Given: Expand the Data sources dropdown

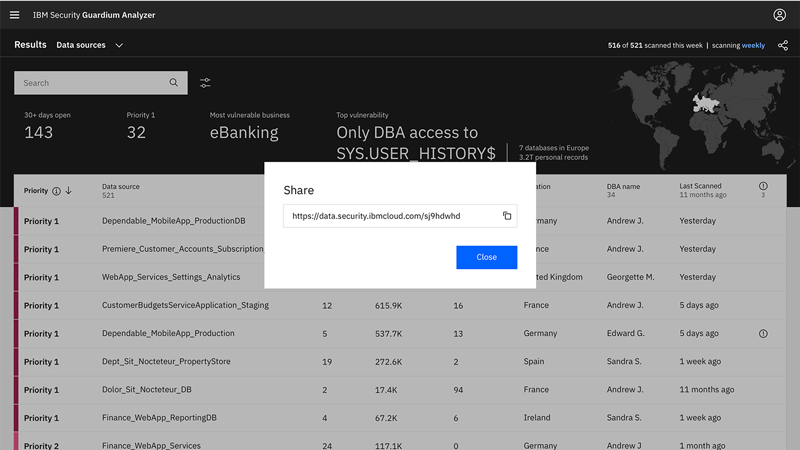Looking at the screenshot, I should click(90, 45).
